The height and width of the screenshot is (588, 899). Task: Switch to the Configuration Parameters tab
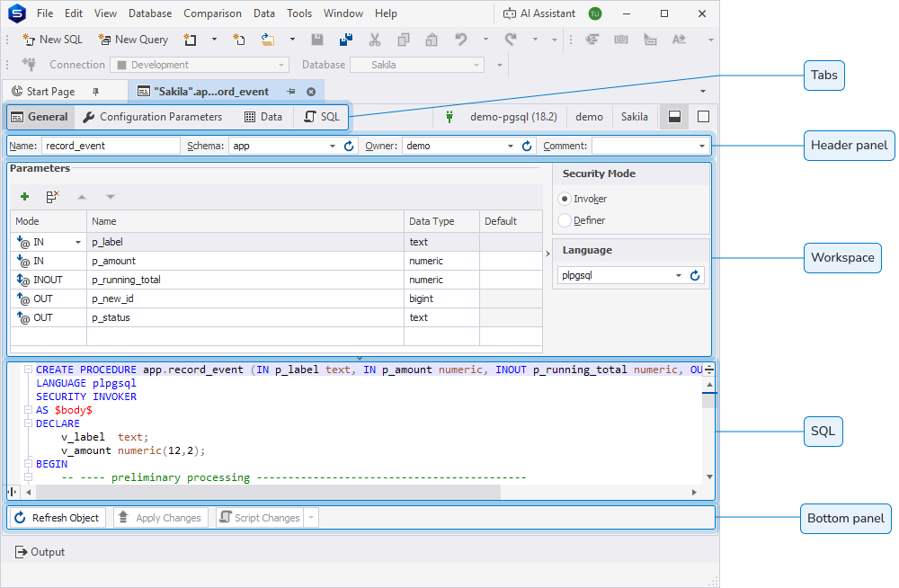pyautogui.click(x=153, y=117)
